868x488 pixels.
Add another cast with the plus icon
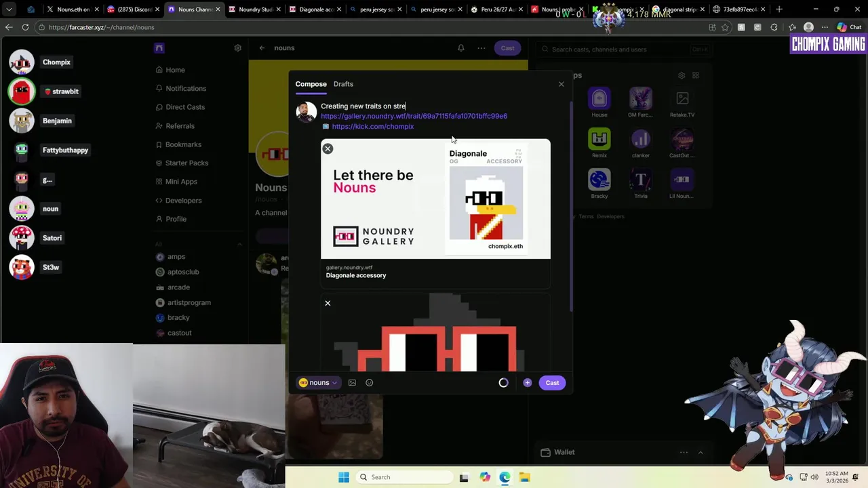click(528, 383)
